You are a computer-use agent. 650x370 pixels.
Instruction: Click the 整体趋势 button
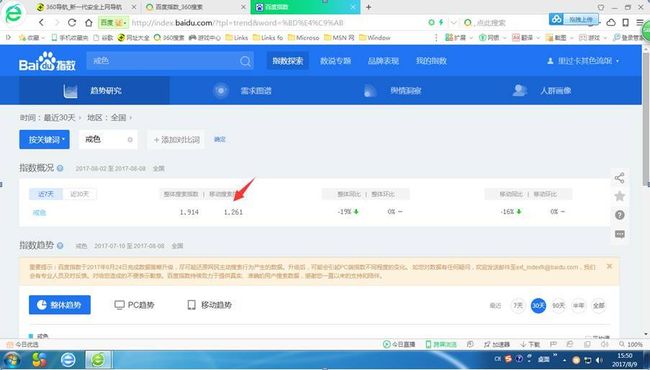[60, 305]
